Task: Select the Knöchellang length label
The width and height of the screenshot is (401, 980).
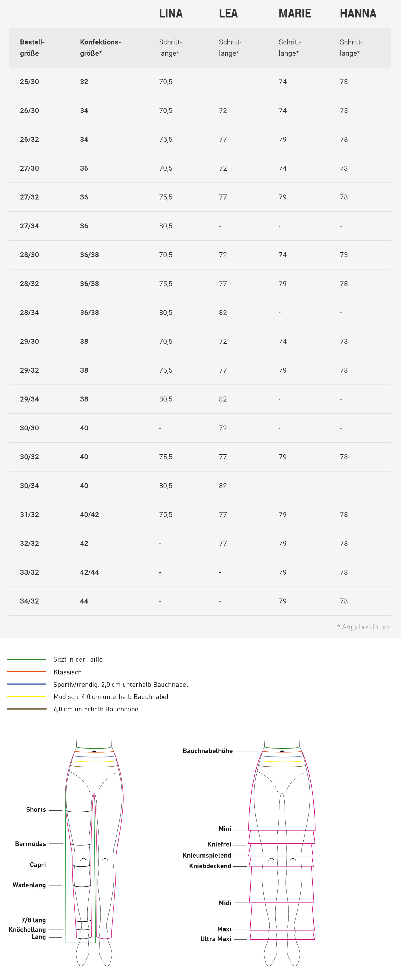Action: pos(27,929)
